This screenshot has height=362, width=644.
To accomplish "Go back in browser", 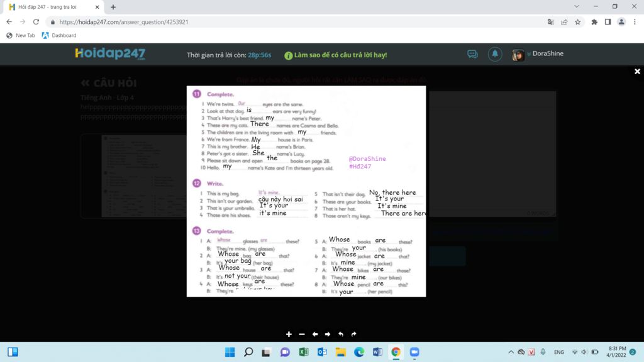I will coord(9,22).
